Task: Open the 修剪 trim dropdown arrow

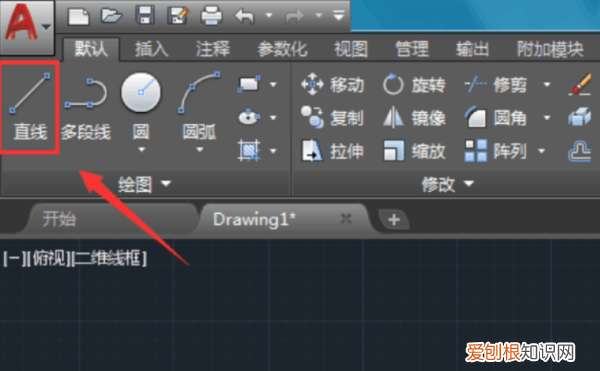Action: point(547,84)
